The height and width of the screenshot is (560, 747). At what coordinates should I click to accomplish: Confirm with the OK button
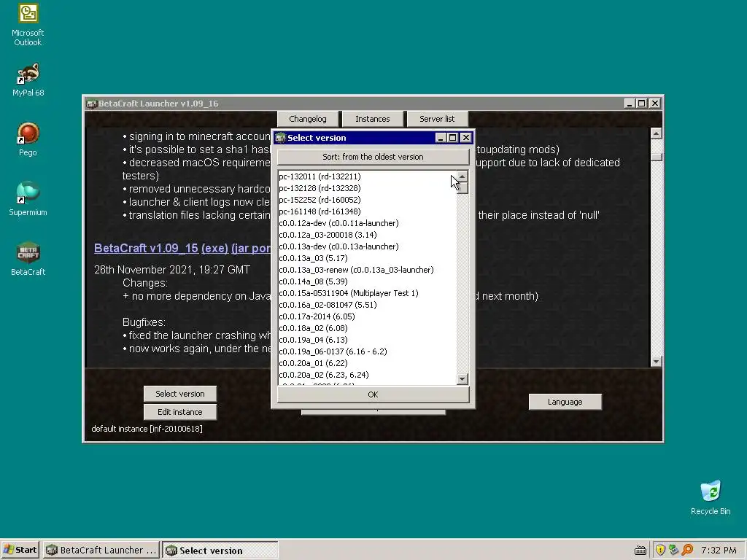(x=373, y=394)
